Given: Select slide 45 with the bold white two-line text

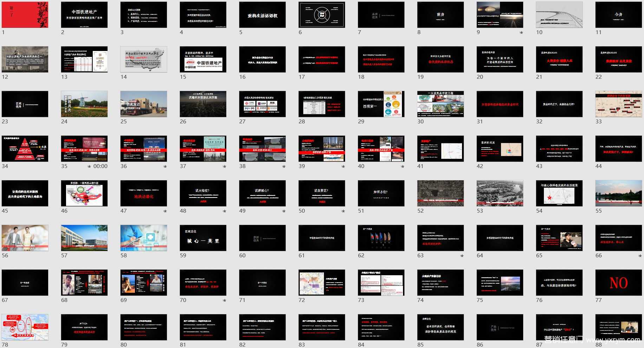Looking at the screenshot, I should pyautogui.click(x=25, y=193).
